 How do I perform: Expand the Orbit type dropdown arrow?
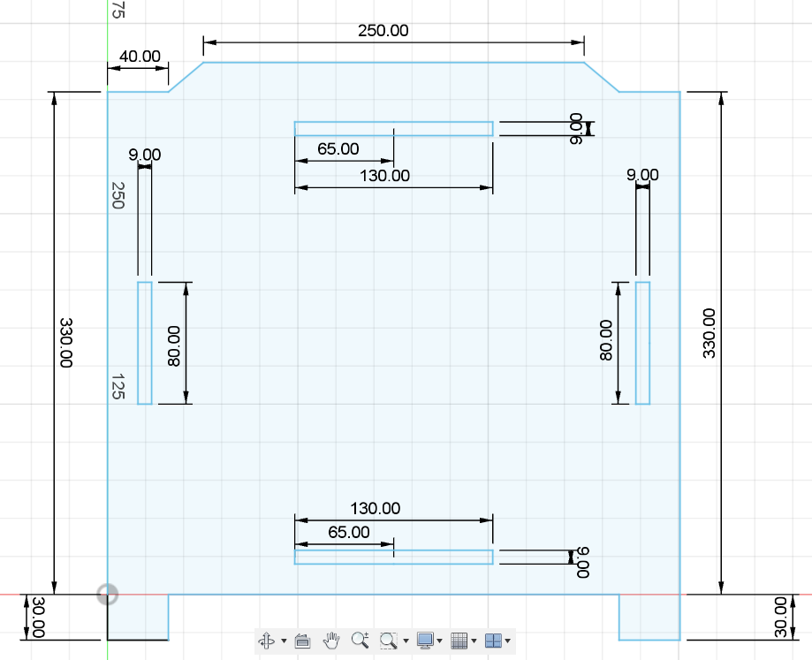click(284, 641)
